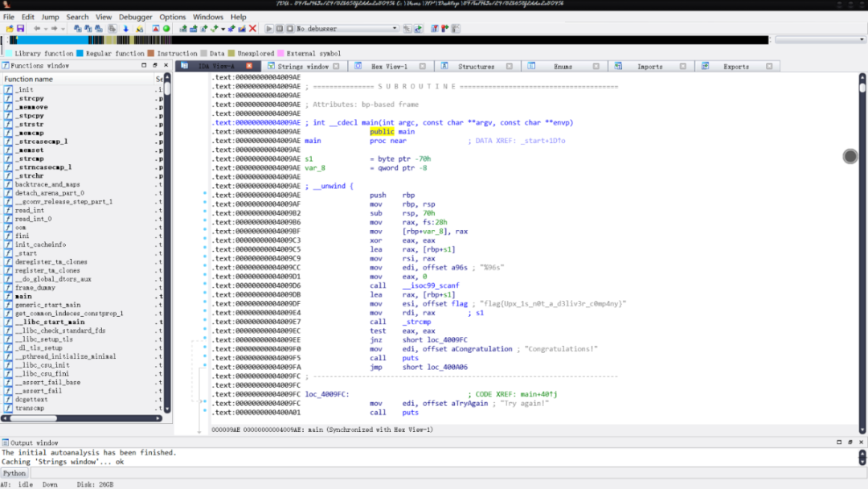The height and width of the screenshot is (489, 868).
Task: Open the Debugger menu
Action: tap(135, 17)
